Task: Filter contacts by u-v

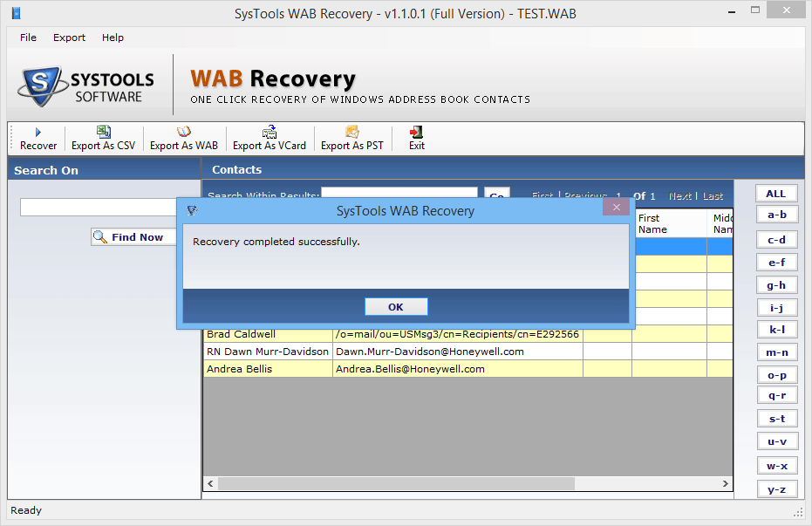Action: coord(777,441)
